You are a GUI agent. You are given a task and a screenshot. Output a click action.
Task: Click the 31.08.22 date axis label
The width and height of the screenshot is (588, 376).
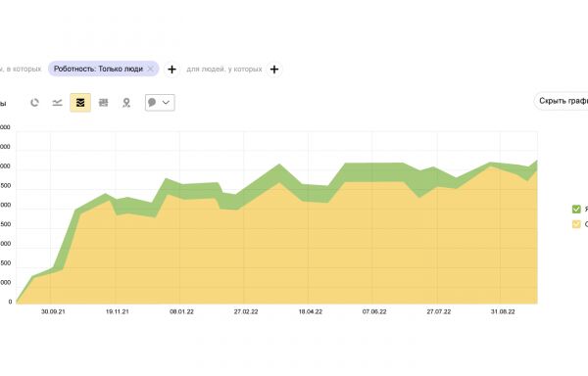click(x=503, y=311)
